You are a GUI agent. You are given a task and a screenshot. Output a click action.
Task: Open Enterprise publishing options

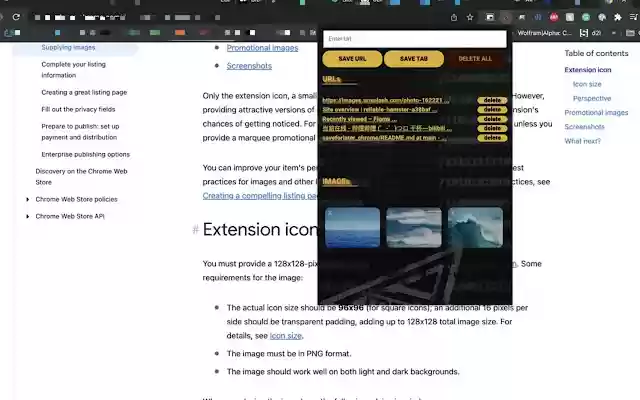coord(86,154)
